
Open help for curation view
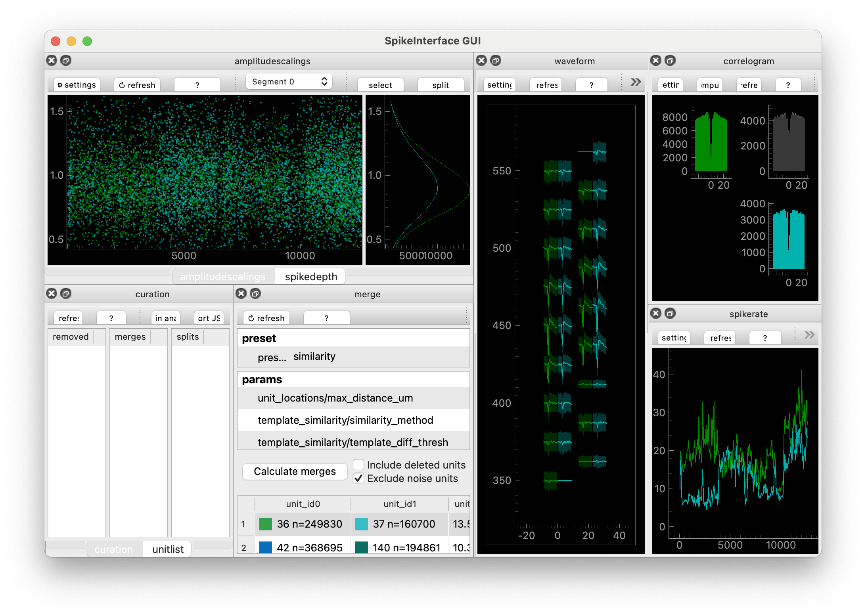point(111,318)
